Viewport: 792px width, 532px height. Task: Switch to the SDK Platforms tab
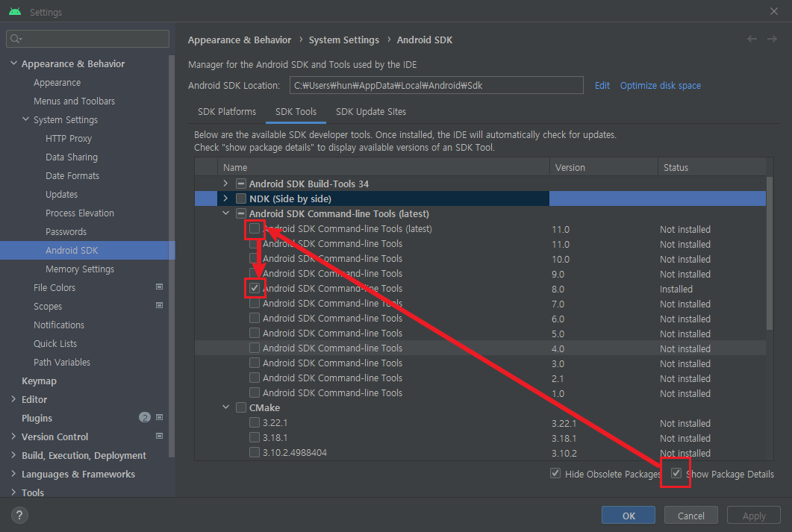227,112
